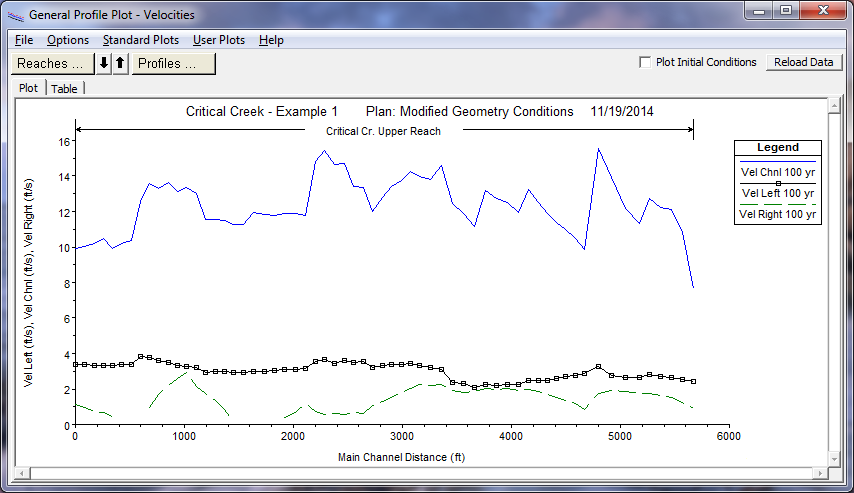Minimize the General Profile Plot window

tap(759, 11)
